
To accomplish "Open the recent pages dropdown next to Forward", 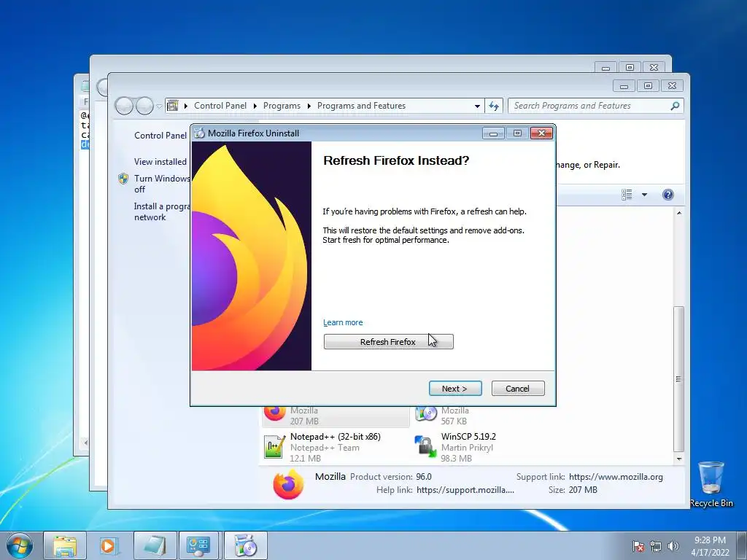I will [159, 106].
